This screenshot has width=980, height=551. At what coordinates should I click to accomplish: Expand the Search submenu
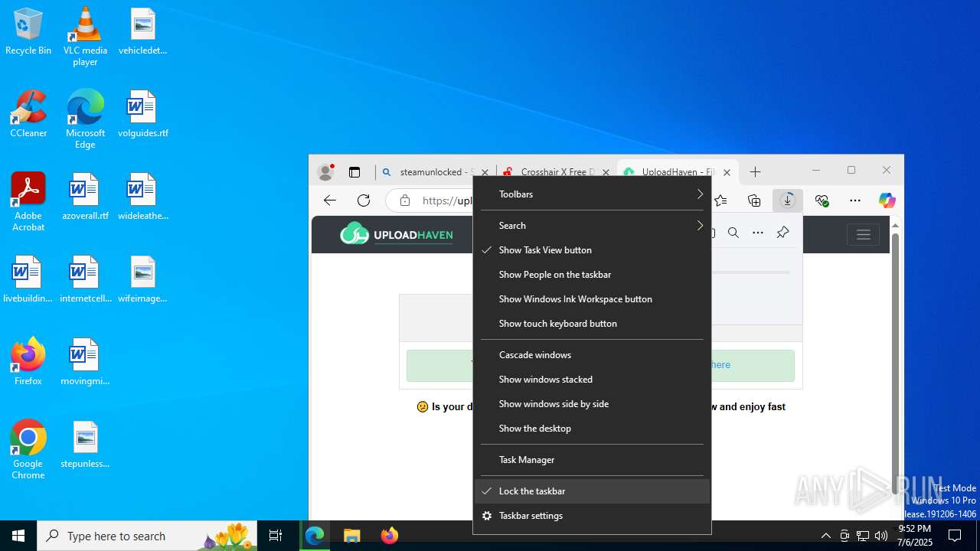592,226
